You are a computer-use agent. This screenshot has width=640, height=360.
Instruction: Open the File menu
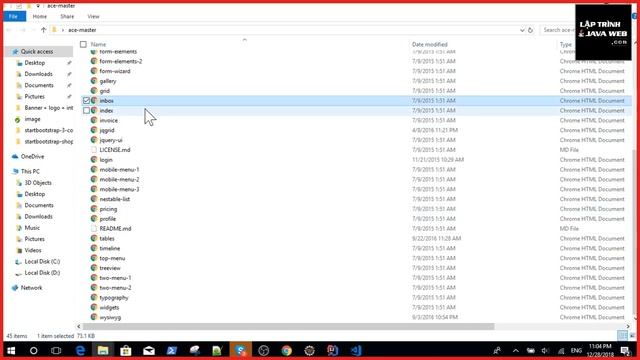tap(13, 16)
